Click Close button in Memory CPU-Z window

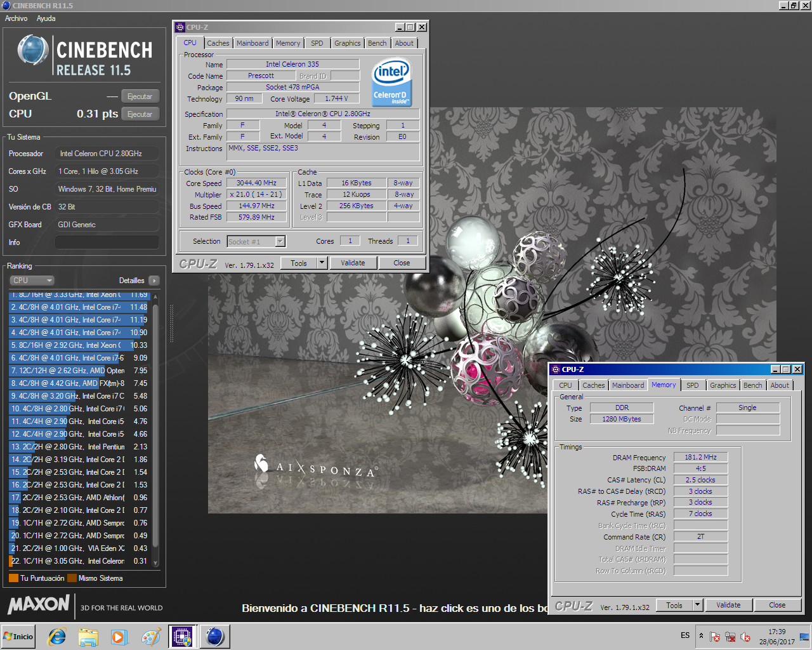point(777,606)
